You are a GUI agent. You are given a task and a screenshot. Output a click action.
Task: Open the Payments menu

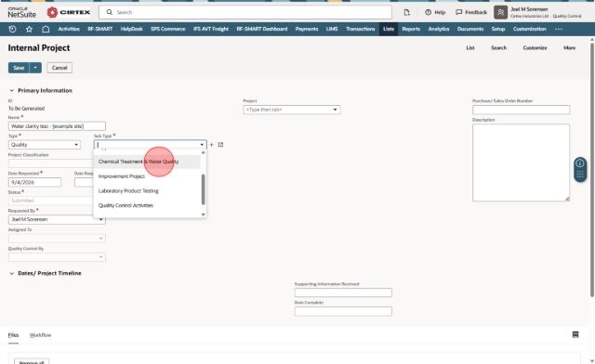tap(307, 29)
